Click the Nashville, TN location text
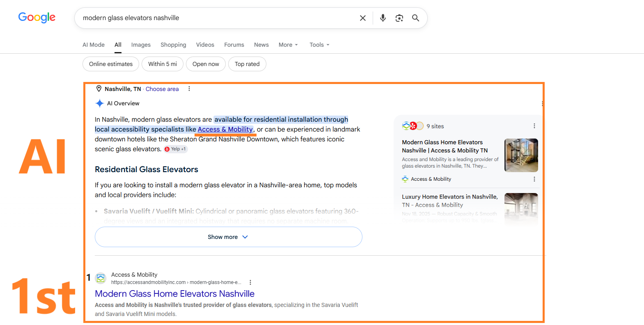The width and height of the screenshot is (644, 325). tap(123, 89)
